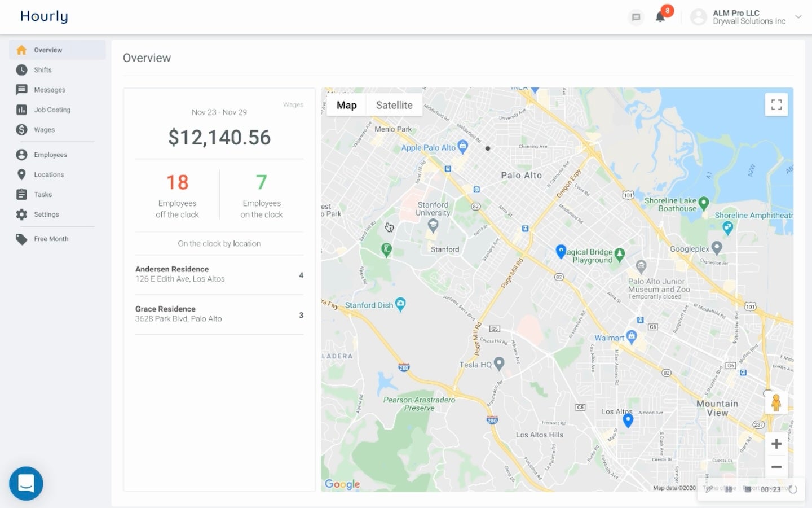
Task: Click the Hourly logo
Action: [44, 16]
